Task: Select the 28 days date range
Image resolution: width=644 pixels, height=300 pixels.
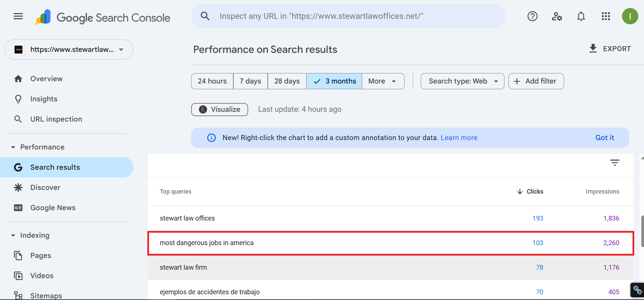Action: pyautogui.click(x=287, y=81)
